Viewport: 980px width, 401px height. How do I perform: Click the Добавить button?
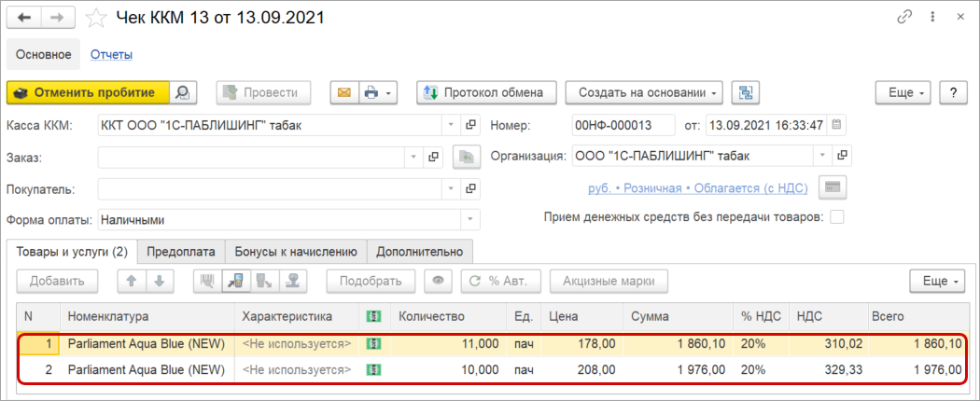click(57, 281)
